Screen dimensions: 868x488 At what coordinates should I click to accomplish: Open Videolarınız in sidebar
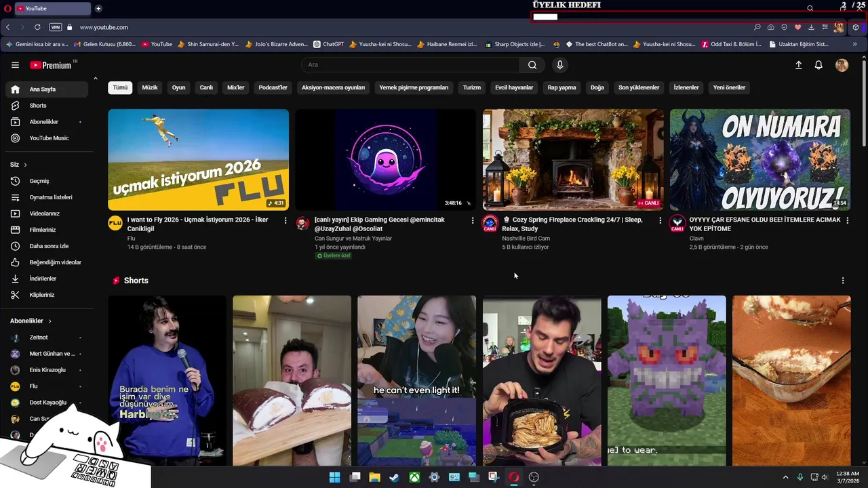point(47,213)
